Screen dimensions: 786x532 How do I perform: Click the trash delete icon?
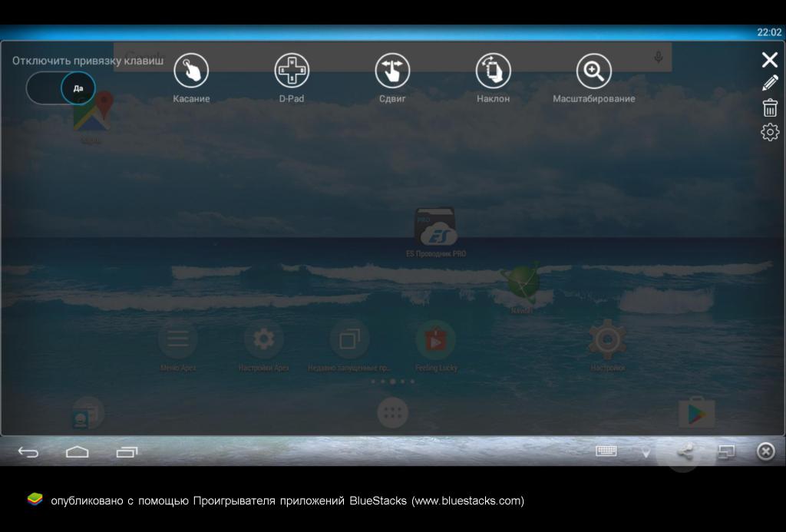(770, 107)
